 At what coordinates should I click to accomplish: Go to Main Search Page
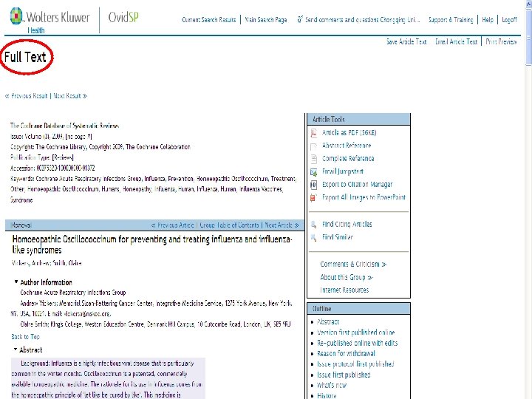tap(266, 20)
